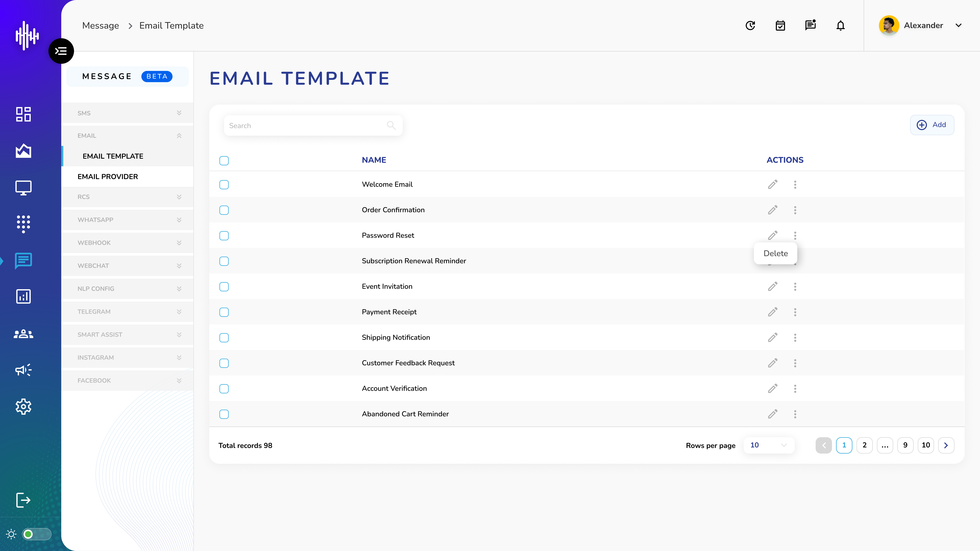Open the chat messages icon in top bar
The width and height of the screenshot is (980, 551).
point(810,25)
